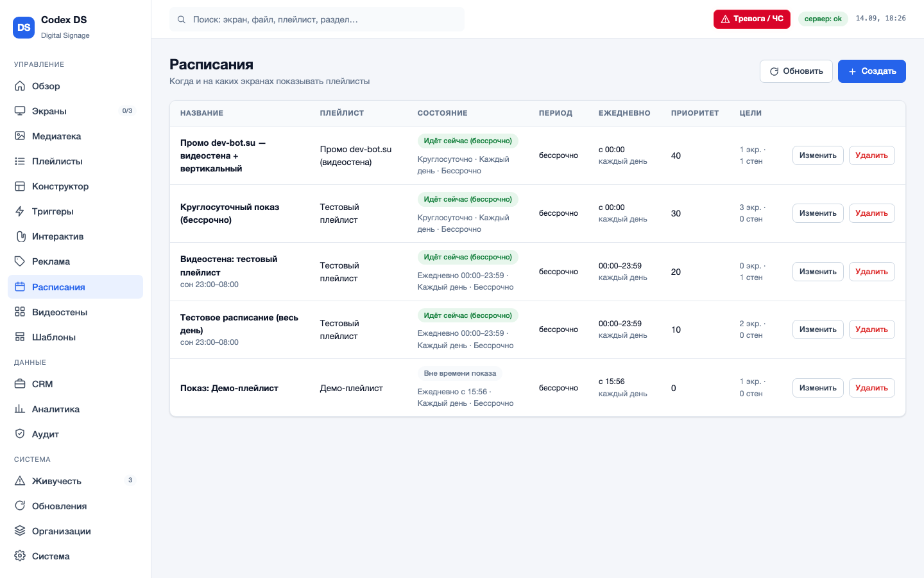Delete the Круглосуточный показ schedule
This screenshot has width=924, height=578.
click(x=872, y=213)
